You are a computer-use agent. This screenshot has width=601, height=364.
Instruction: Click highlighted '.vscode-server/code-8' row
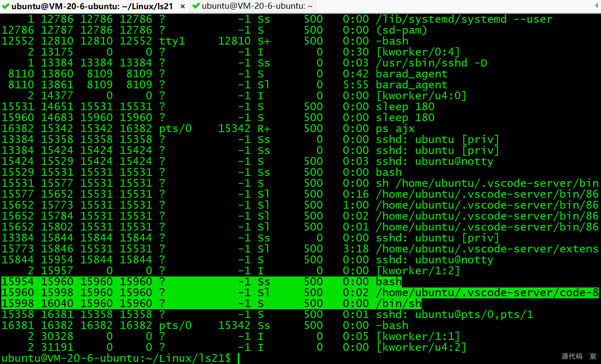point(300,293)
